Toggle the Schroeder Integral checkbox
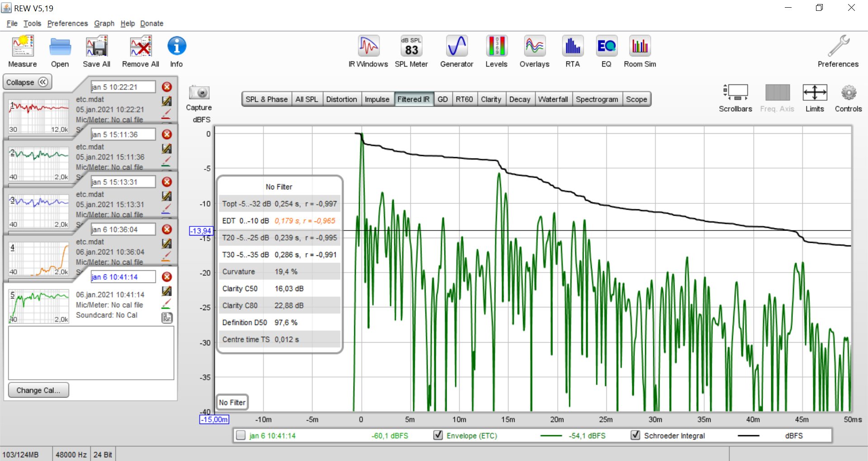 (635, 435)
